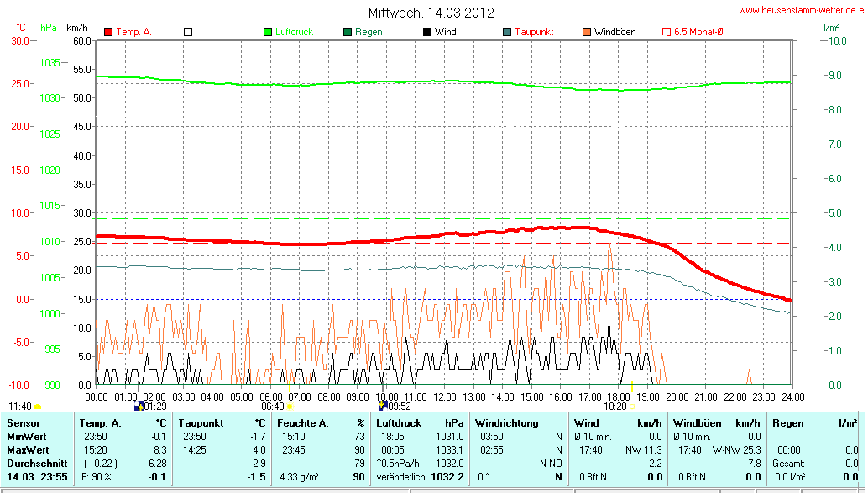Click the empty white legend box
868x493 pixels.
point(188,32)
